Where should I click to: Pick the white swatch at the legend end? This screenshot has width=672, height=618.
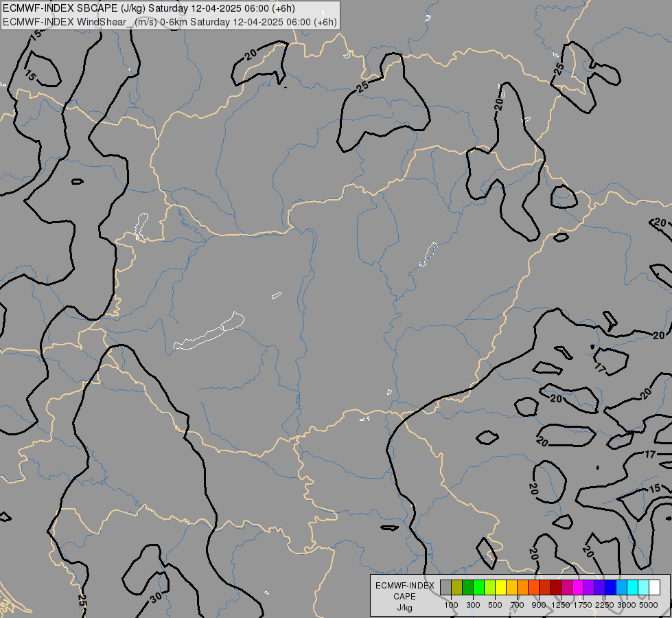click(x=654, y=588)
